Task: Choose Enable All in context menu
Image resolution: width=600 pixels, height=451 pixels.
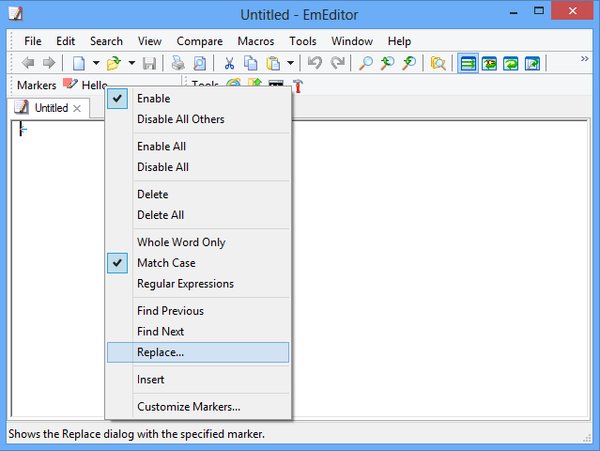Action: [x=198, y=147]
